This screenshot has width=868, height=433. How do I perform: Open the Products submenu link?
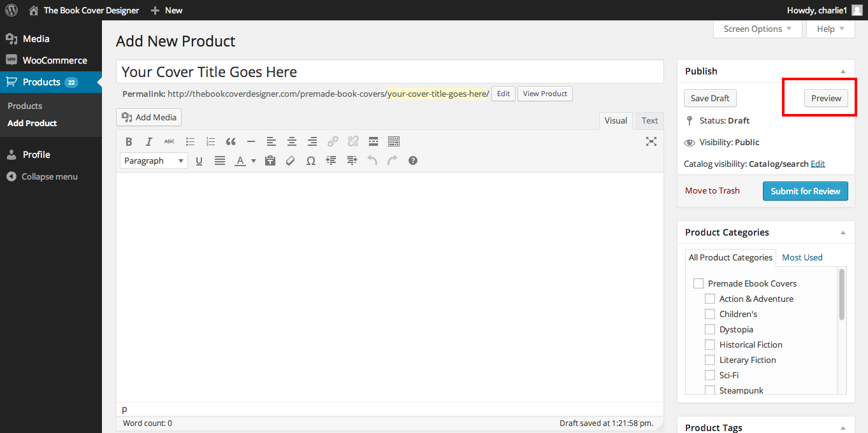[x=25, y=106]
